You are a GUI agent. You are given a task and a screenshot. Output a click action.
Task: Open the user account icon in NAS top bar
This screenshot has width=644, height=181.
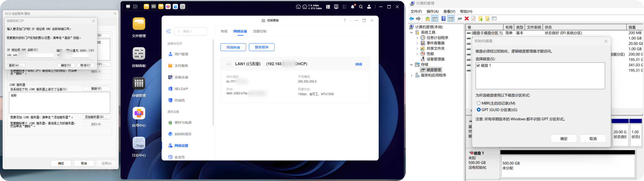pos(369,7)
